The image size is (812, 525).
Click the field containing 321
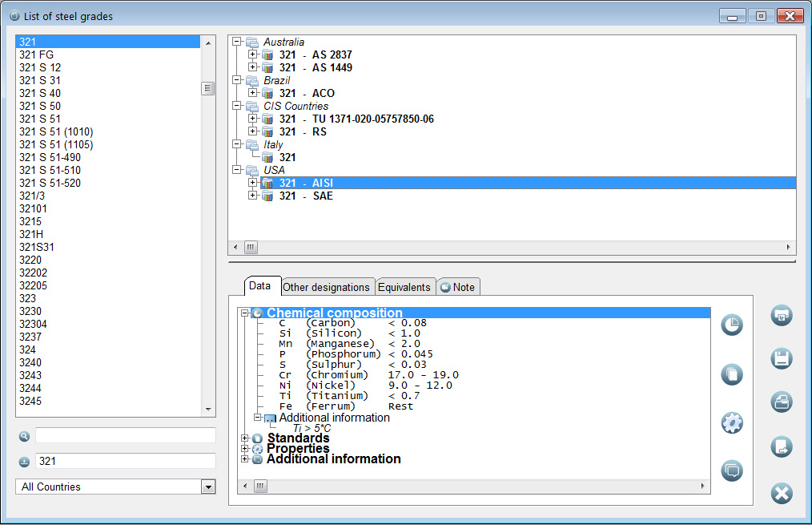tap(125, 461)
